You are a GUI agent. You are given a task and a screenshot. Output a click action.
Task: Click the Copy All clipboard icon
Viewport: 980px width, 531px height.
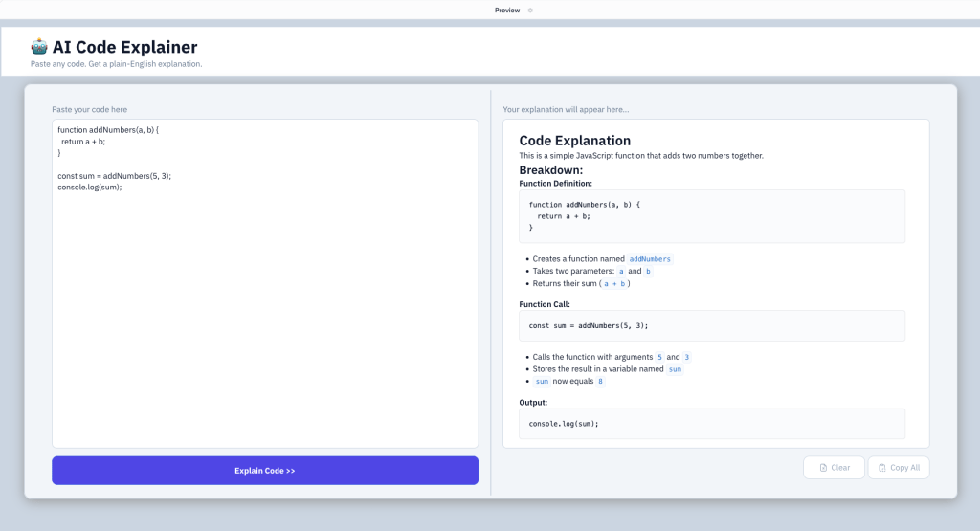coord(881,468)
